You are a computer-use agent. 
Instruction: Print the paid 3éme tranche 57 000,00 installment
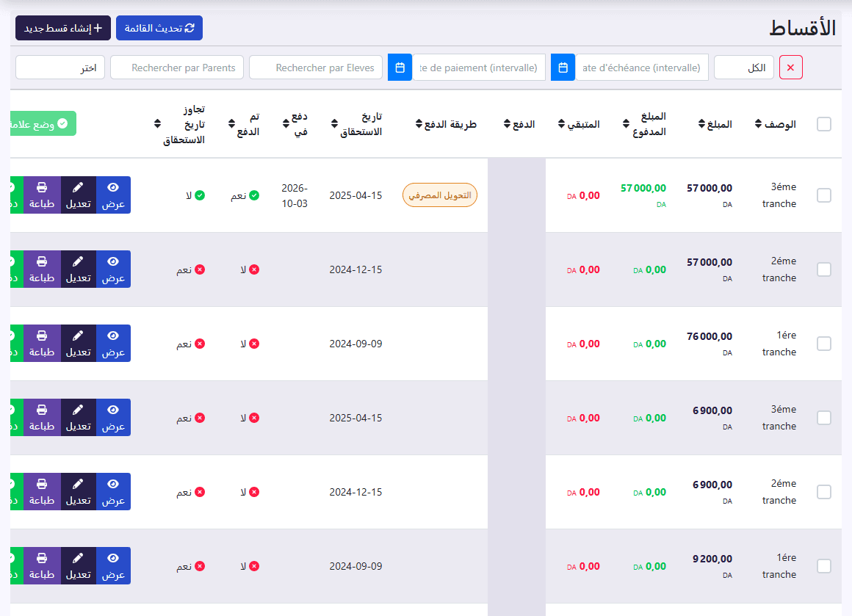(x=42, y=195)
